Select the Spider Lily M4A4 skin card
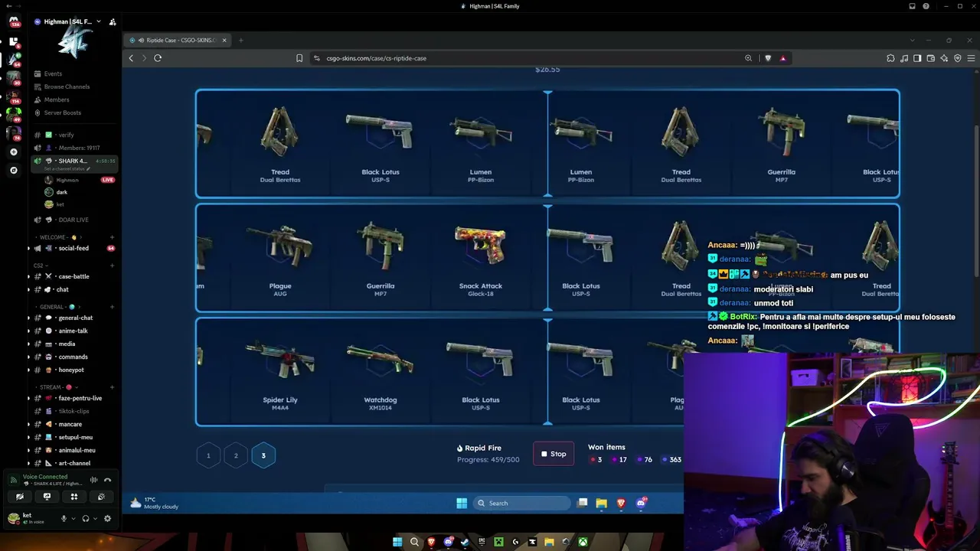This screenshot has width=980, height=551. pos(280,373)
